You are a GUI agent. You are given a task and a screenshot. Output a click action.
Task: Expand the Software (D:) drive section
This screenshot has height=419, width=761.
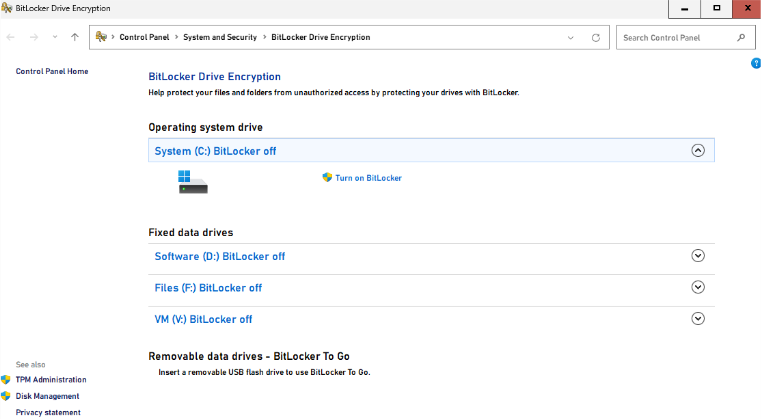point(698,256)
